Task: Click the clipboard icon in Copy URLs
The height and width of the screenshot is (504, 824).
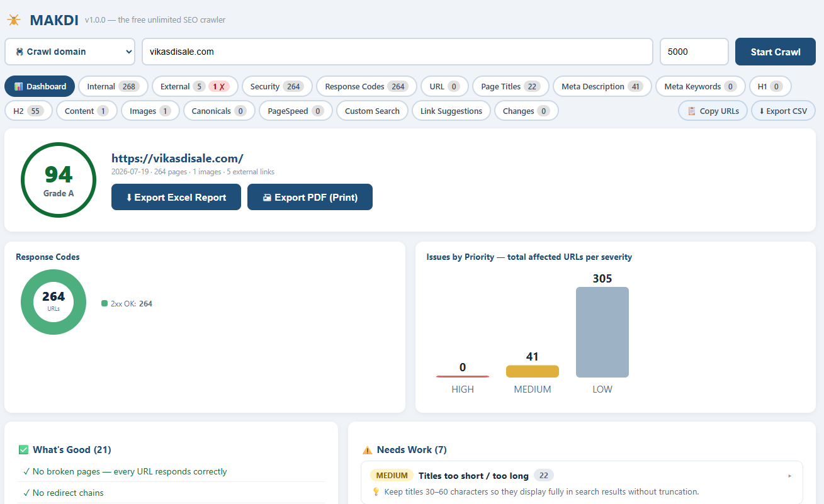Action: click(692, 111)
